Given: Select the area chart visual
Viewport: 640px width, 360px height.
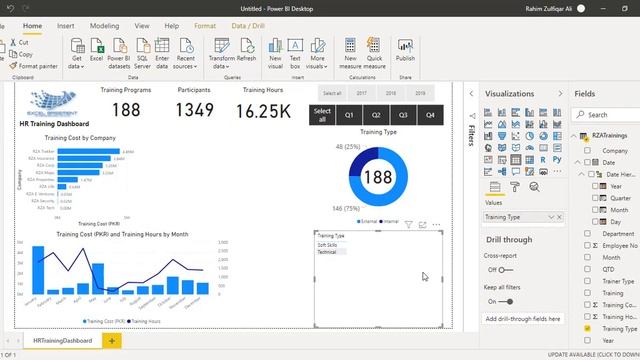Looking at the screenshot, I should click(502, 124).
